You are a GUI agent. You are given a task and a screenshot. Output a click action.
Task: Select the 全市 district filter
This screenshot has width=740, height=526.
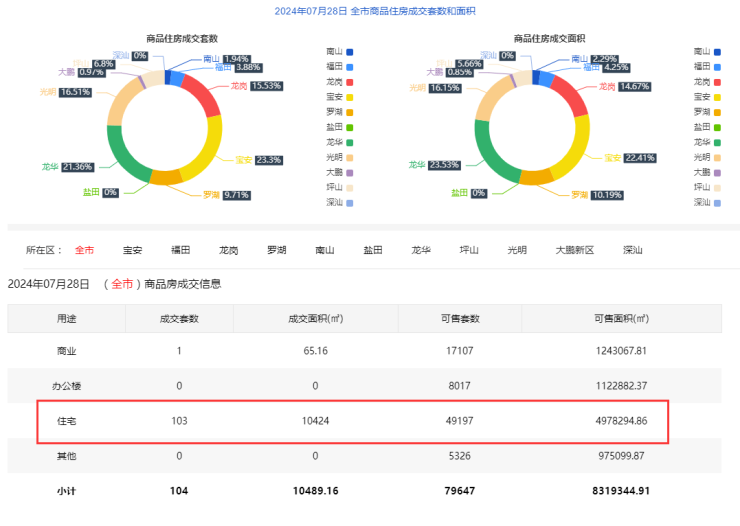[84, 250]
